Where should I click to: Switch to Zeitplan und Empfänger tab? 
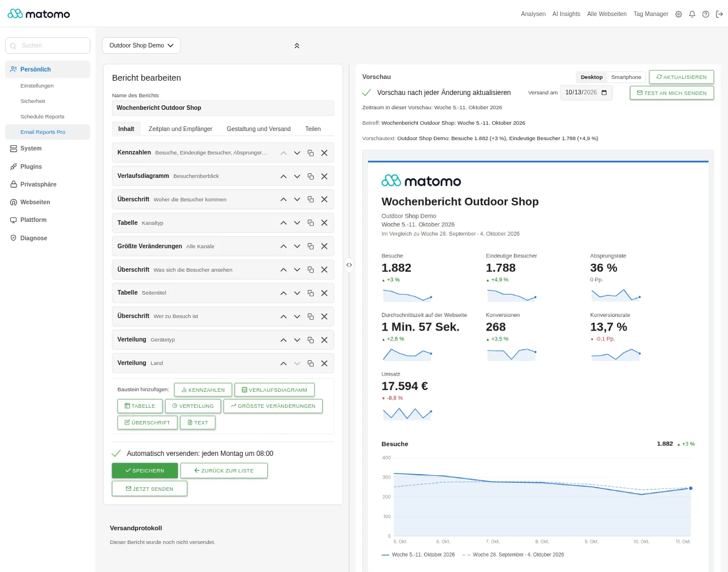point(180,129)
